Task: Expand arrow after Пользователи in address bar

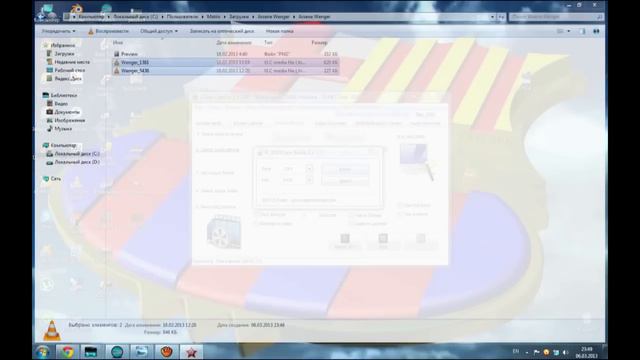Action: [x=202, y=17]
